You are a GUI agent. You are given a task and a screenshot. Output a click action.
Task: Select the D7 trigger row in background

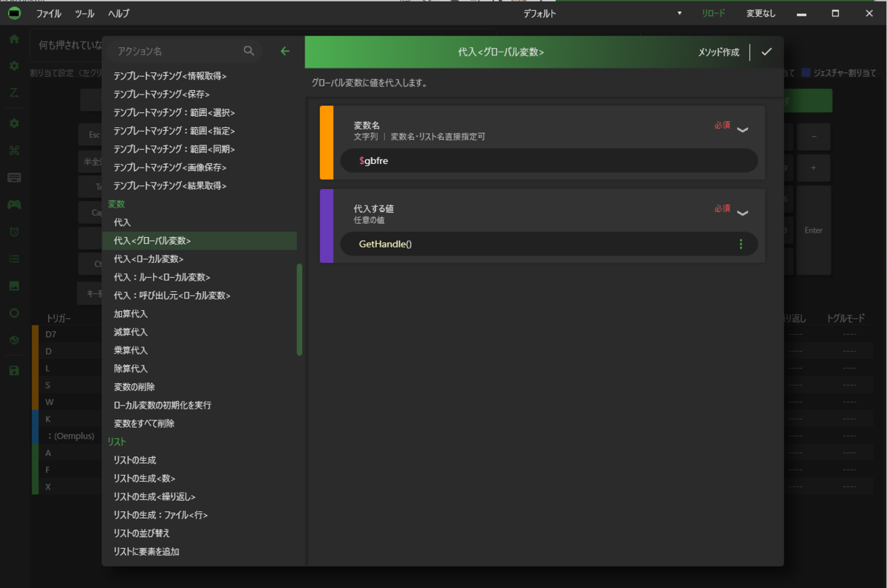pos(67,334)
